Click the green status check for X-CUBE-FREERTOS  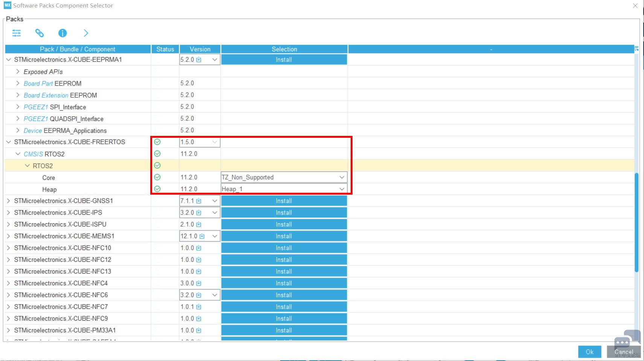pos(157,142)
